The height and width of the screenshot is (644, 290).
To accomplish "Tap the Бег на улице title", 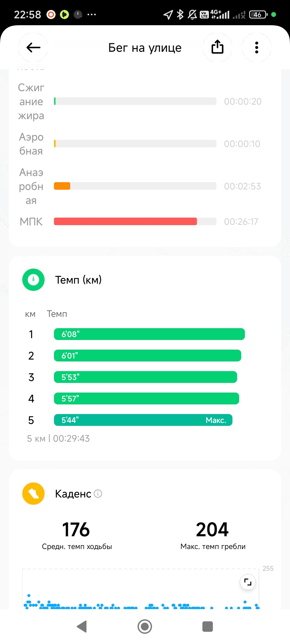I will click(145, 48).
